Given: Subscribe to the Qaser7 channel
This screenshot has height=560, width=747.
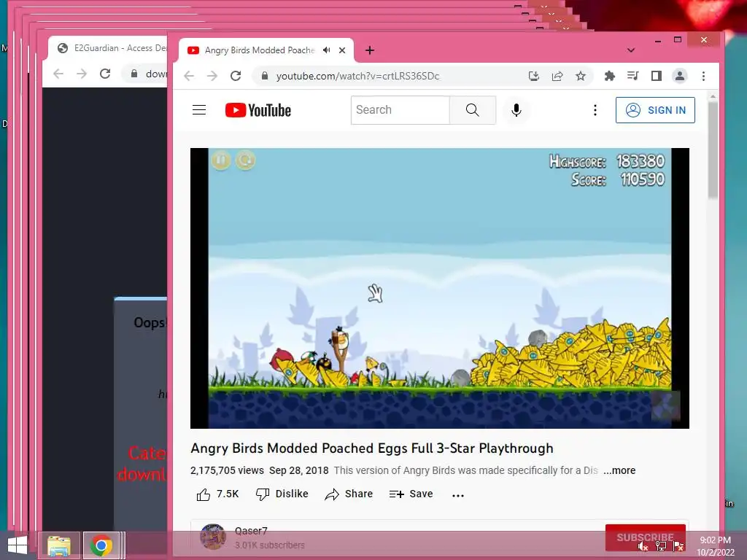Looking at the screenshot, I should (645, 537).
